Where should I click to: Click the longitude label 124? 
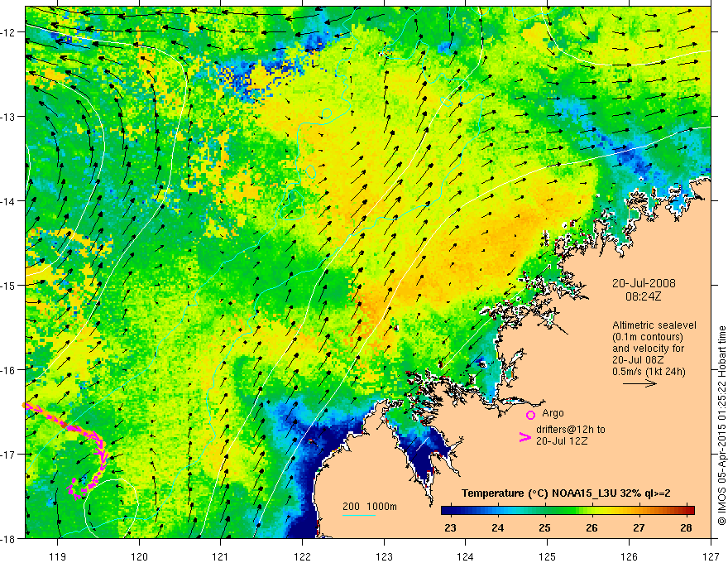(x=466, y=556)
